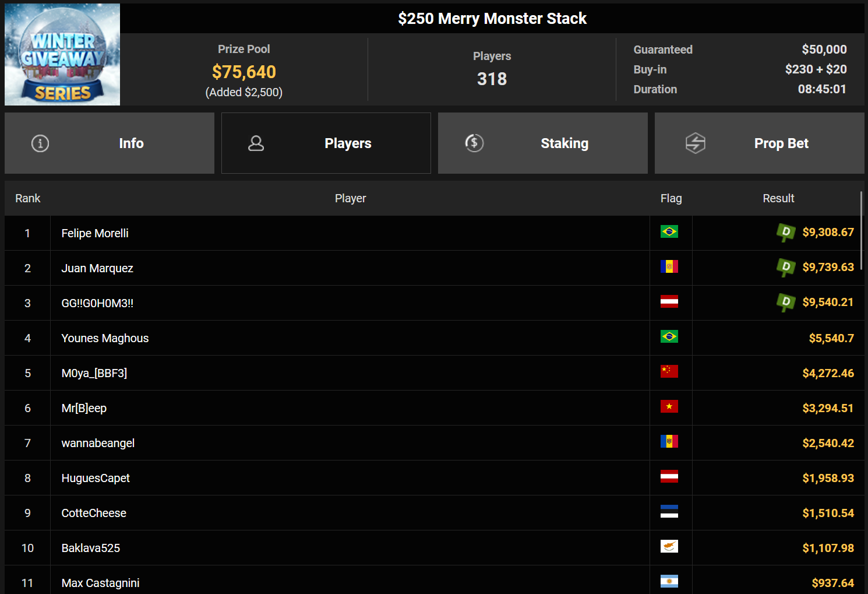Click the Result column header
This screenshot has width=868, height=594.
pos(778,199)
